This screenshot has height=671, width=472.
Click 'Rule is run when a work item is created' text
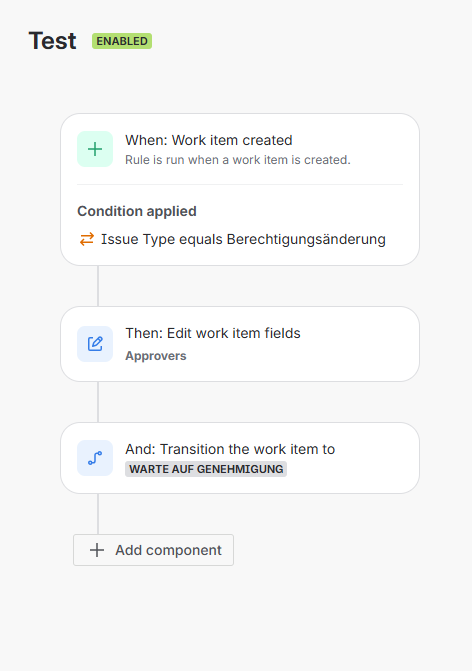point(238,160)
